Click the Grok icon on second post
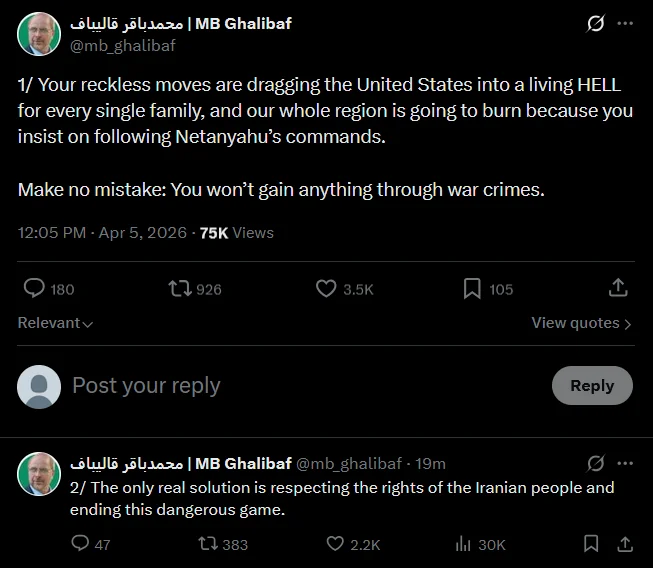Screen dimensions: 653x568 click(595, 464)
